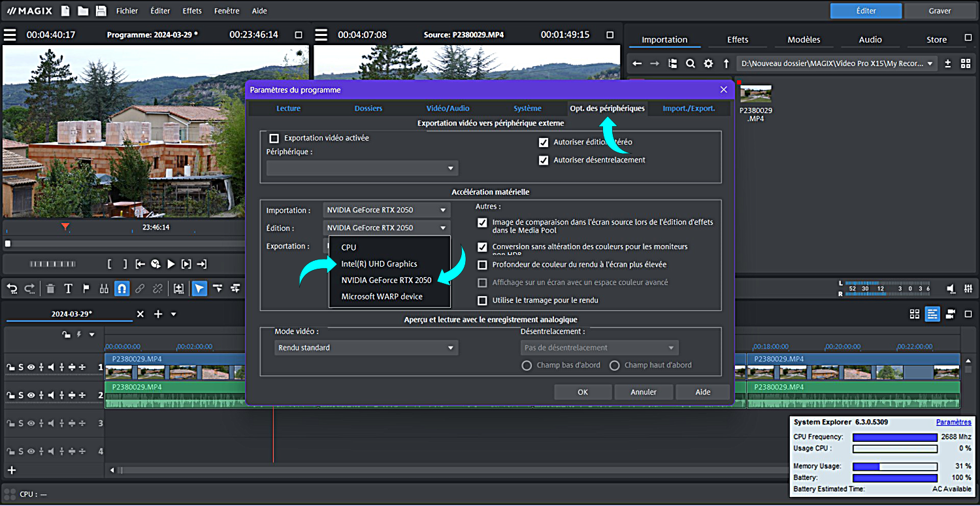Check Utilise le tramage pour le rendu
Viewport: 980px width, 506px height.
(482, 301)
